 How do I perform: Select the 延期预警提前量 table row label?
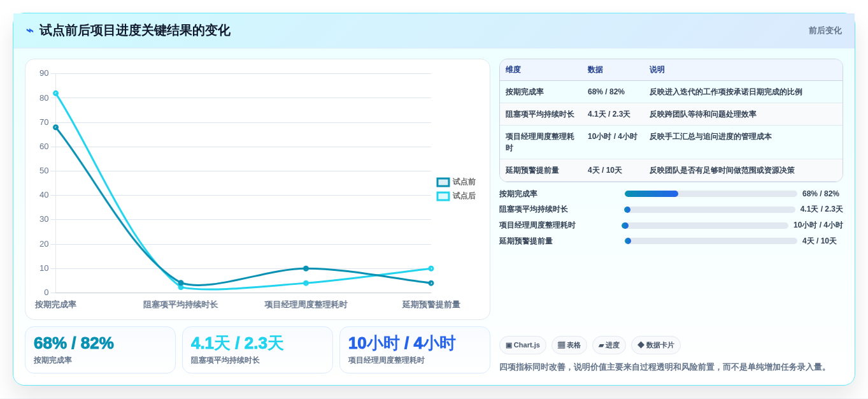point(532,170)
